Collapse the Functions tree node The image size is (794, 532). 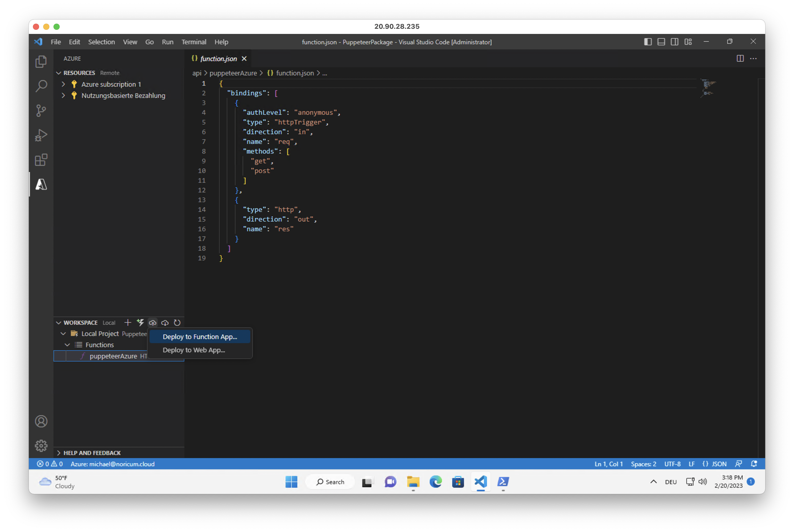pos(67,345)
